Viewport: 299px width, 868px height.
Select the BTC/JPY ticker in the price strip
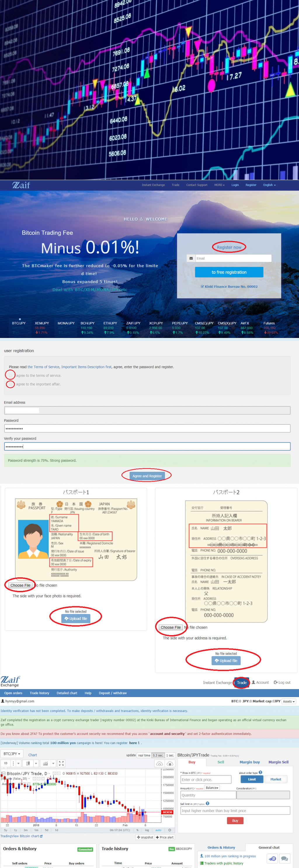pos(18,327)
